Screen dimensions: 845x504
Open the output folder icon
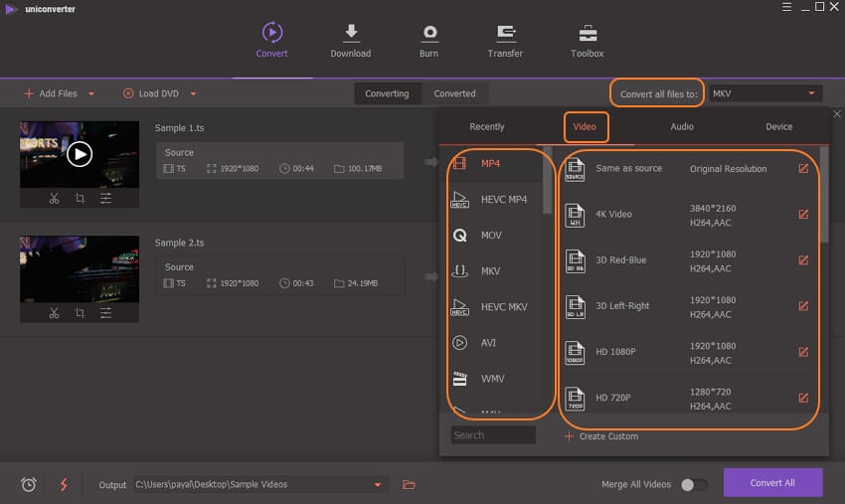tap(409, 484)
